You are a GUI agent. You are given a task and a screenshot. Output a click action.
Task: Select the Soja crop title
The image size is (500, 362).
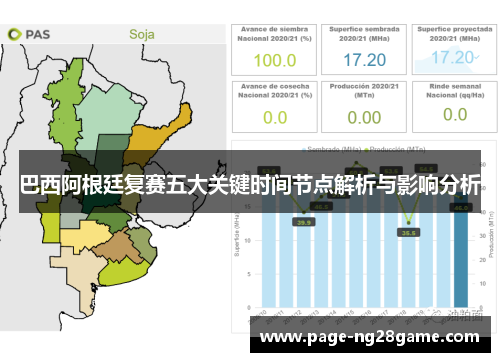(142, 34)
